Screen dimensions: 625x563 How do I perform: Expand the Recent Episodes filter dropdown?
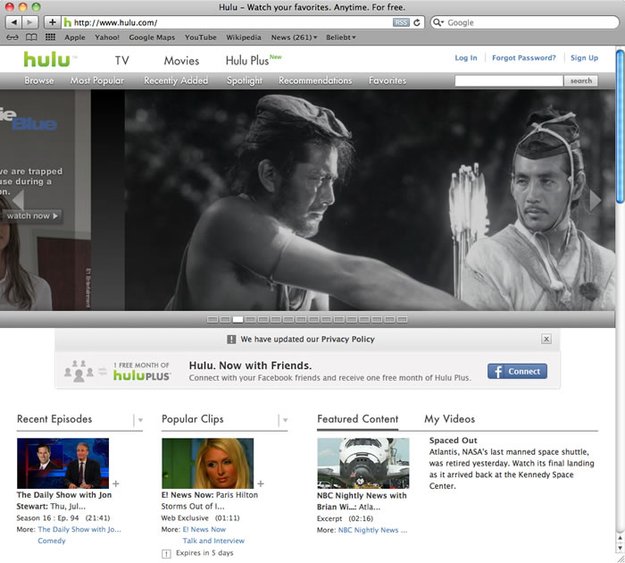click(x=140, y=420)
